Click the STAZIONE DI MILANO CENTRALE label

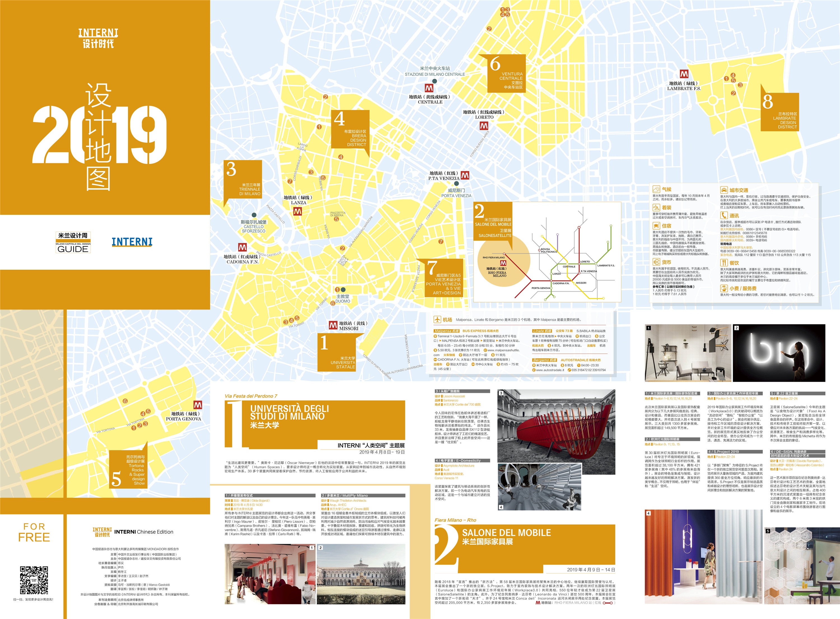tap(435, 72)
